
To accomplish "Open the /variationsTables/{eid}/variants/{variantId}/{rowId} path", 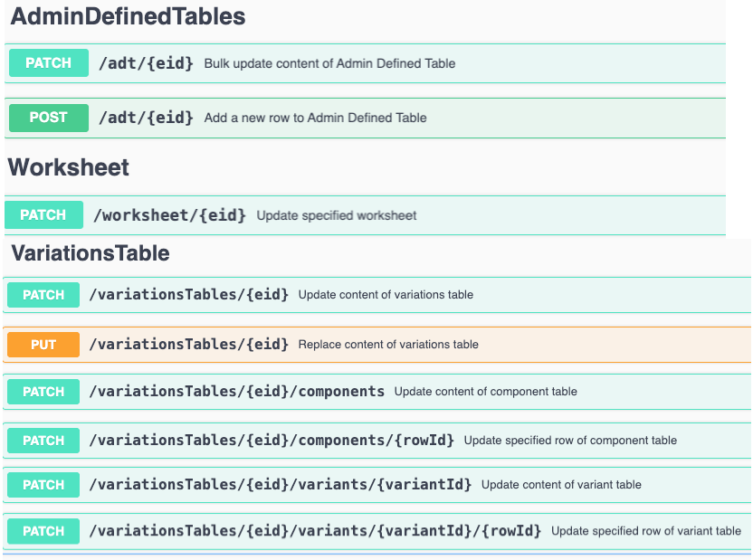I will 315,531.
